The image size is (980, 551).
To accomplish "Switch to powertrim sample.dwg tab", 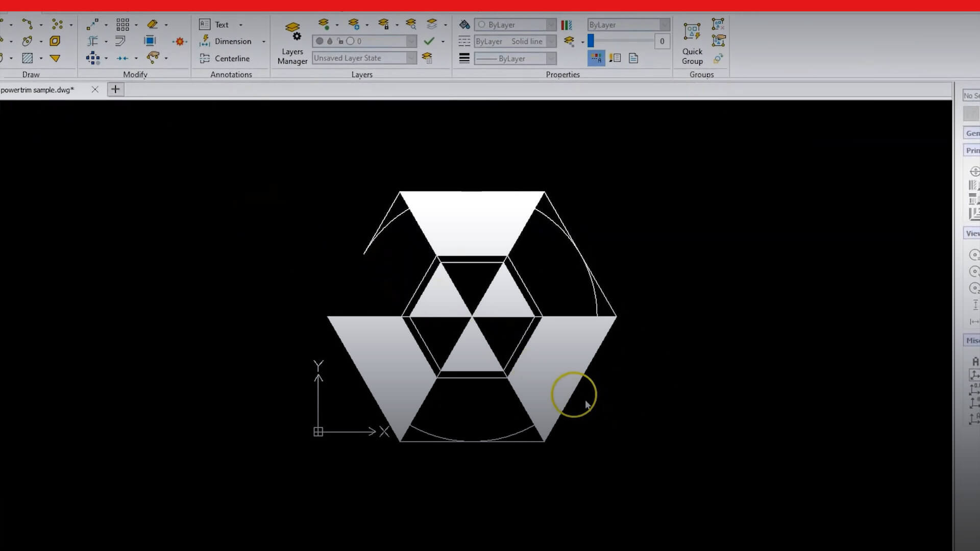I will point(37,90).
